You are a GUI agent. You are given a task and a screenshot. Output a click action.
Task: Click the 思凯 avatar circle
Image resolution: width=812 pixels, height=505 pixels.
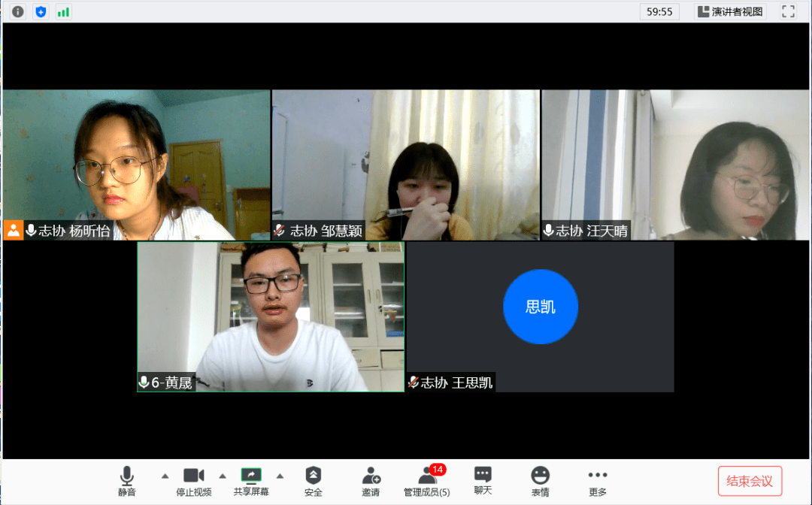(541, 307)
